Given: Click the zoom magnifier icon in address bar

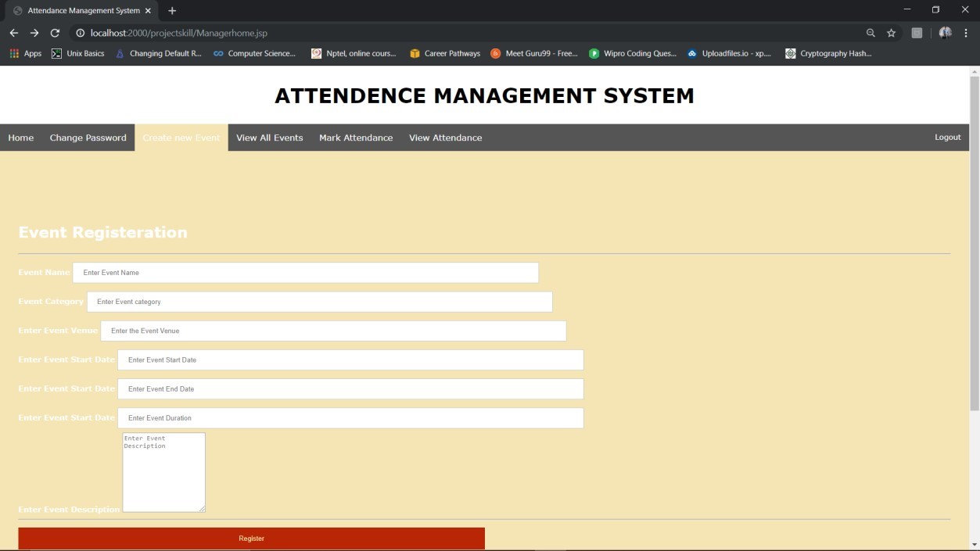Looking at the screenshot, I should 871,33.
